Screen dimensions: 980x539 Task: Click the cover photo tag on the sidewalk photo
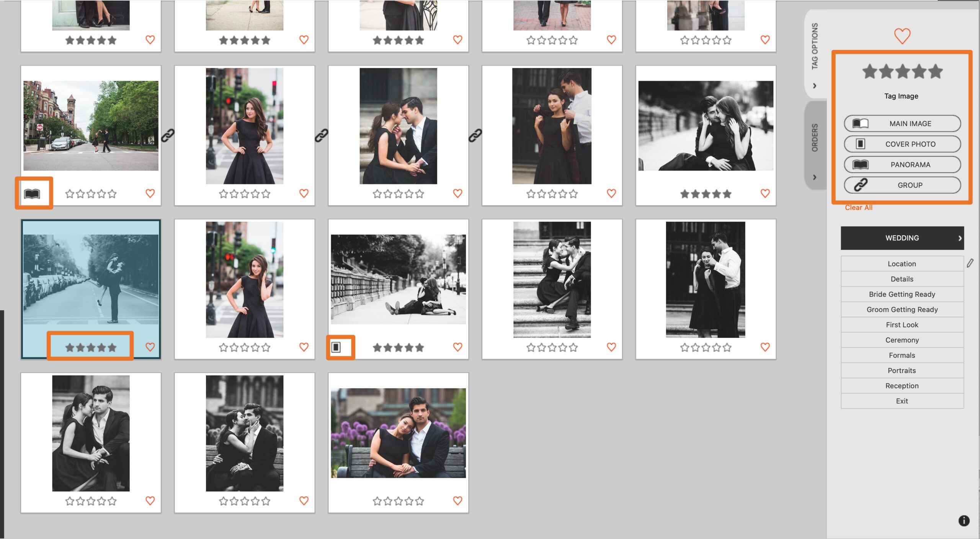(x=336, y=347)
